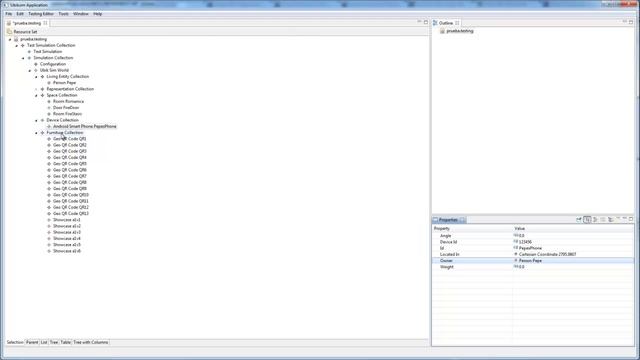Pin Properties view to current selection
640x360 pixels.
(x=579, y=220)
